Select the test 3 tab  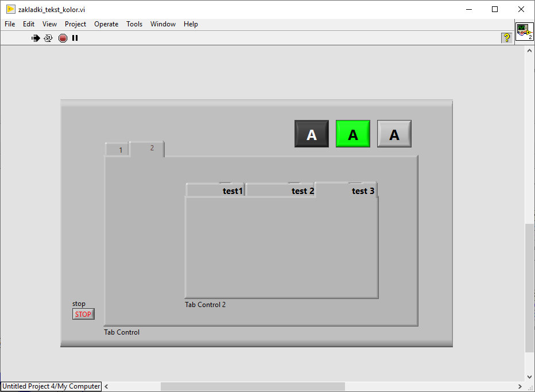coord(346,190)
